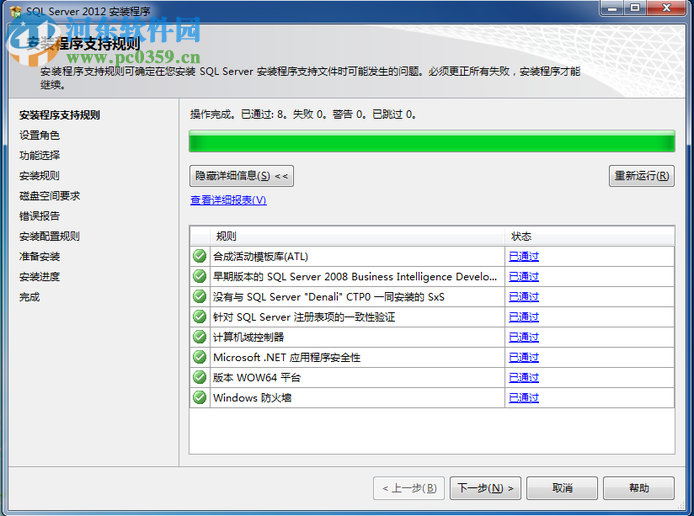The height and width of the screenshot is (516, 694).
Task: Click the green completed progress bar
Action: tap(432, 141)
